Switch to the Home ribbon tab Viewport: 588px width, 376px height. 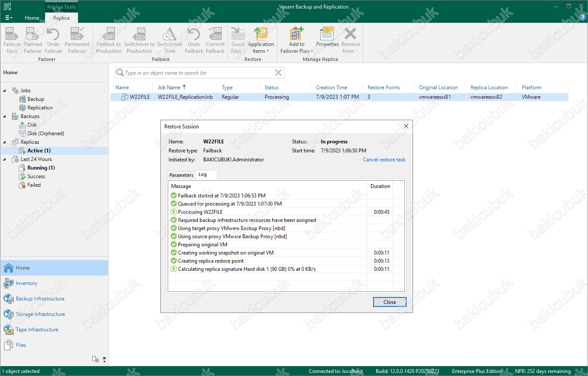pos(32,18)
